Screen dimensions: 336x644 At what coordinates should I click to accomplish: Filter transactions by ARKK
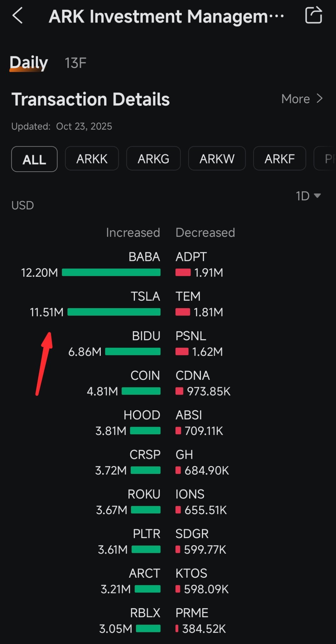pos(92,158)
